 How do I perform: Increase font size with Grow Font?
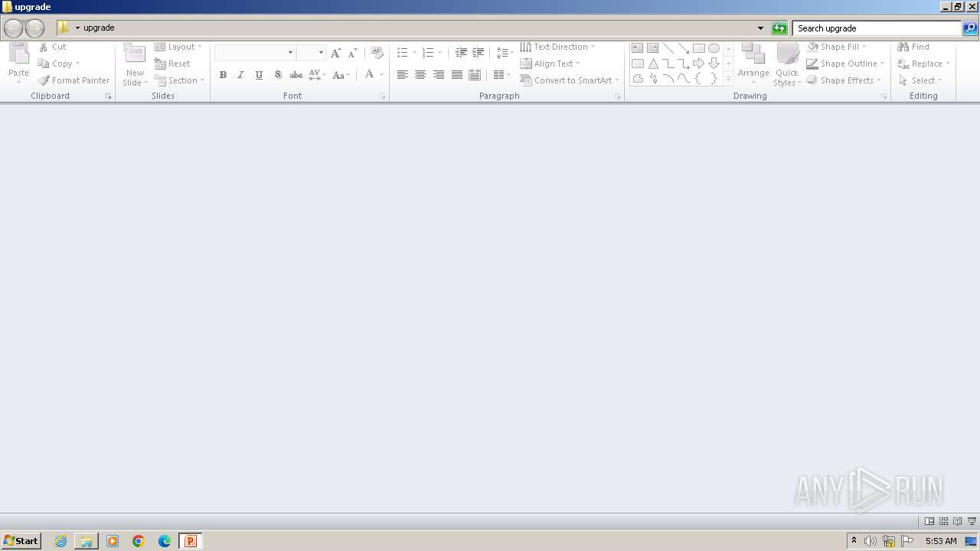pyautogui.click(x=335, y=53)
